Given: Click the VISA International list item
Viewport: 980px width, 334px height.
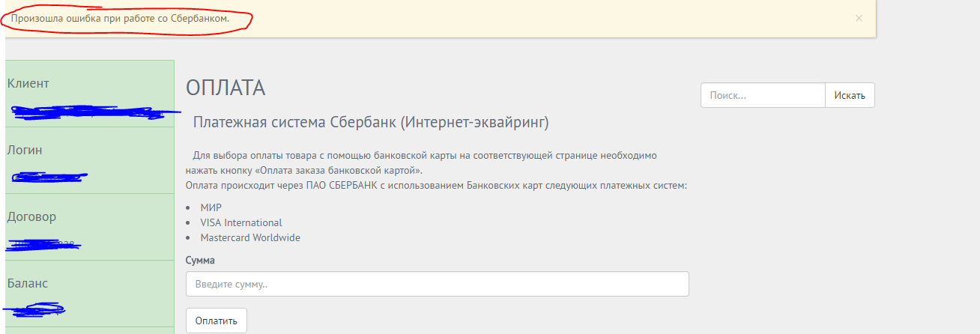Looking at the screenshot, I should click(x=241, y=222).
